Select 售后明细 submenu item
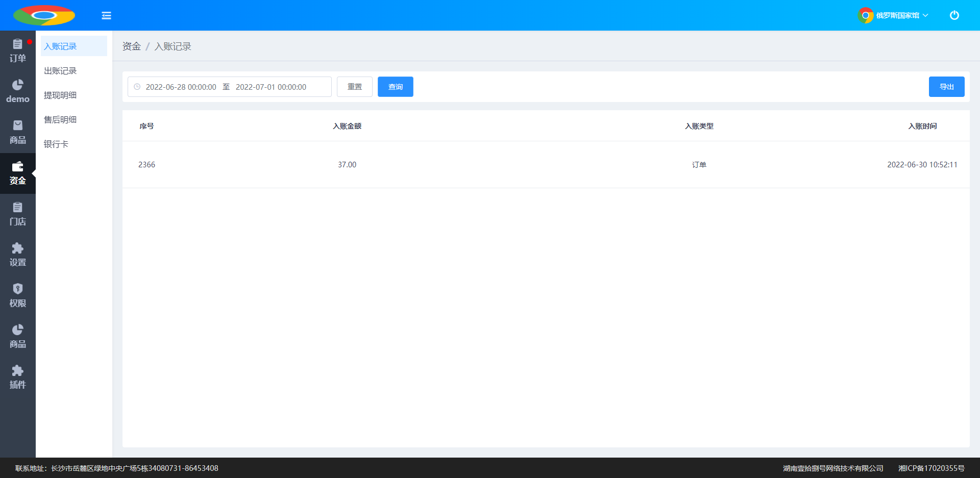Image resolution: width=980 pixels, height=478 pixels. click(x=74, y=119)
